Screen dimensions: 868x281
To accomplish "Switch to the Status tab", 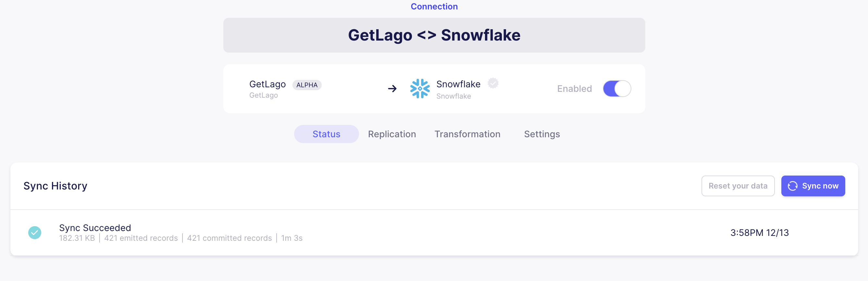I will click(x=326, y=134).
